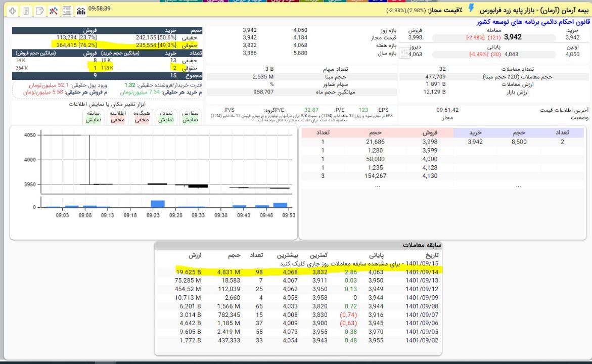Click the plus icon in the top toolbar
This screenshot has height=364, width=592.
pos(12,11)
